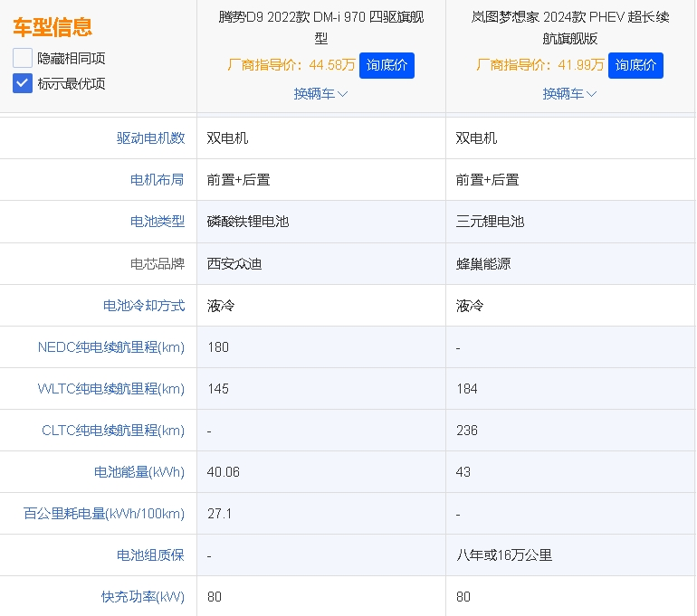Select the 磷酸铁锂电池 cell
697x616 pixels.
321,222
